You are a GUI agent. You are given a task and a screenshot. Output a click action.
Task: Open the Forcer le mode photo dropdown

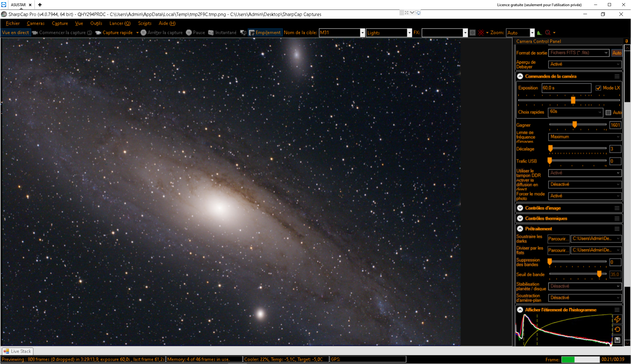(x=585, y=196)
